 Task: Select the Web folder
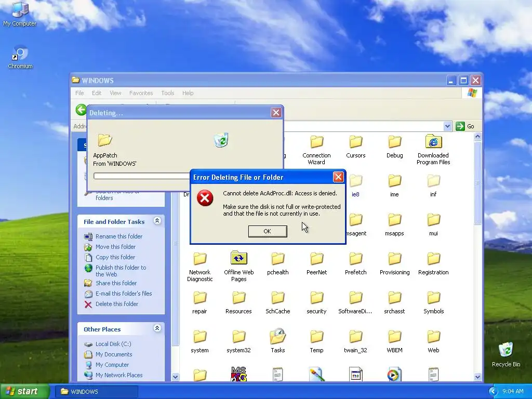coord(433,342)
